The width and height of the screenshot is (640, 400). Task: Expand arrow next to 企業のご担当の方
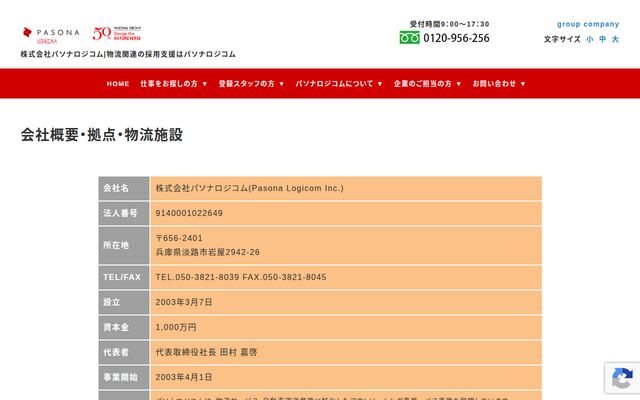click(458, 84)
